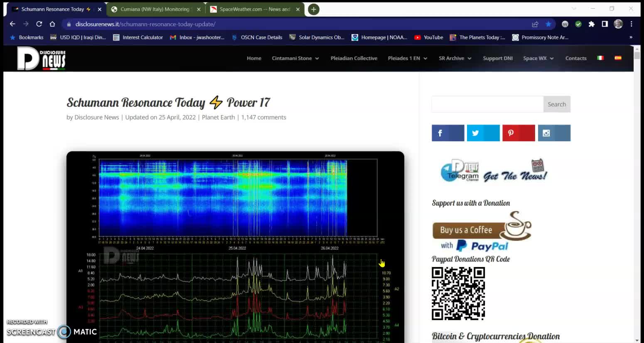Screen dimensions: 644x343
Task: Open the Schumann Resonance spectrogram image
Action: click(235, 247)
